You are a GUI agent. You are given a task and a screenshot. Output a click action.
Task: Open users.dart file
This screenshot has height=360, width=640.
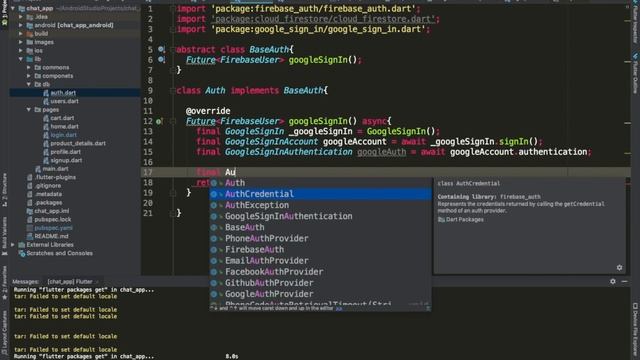coord(64,101)
